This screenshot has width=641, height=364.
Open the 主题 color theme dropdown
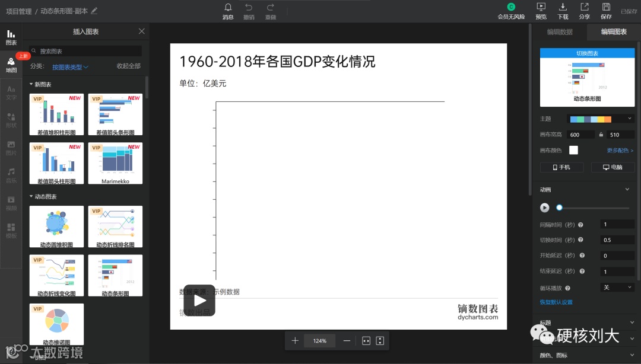601,119
